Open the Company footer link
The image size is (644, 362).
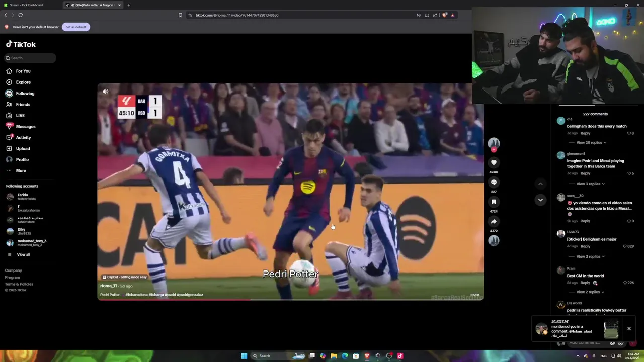(x=14, y=270)
